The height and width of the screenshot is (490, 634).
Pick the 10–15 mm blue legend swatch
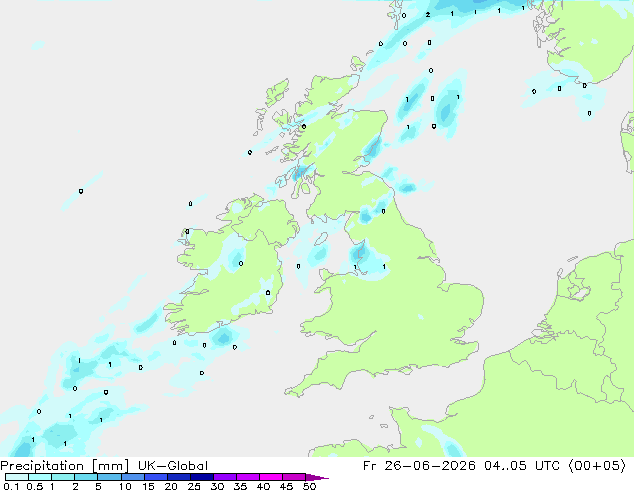pyautogui.click(x=133, y=477)
